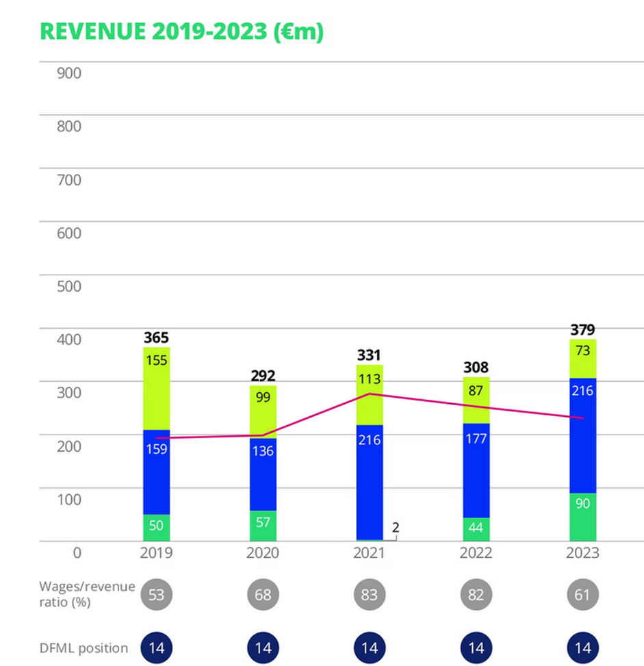Click the chart title REVENUE 2019-2023
The height and width of the screenshot is (666, 644).
181,31
